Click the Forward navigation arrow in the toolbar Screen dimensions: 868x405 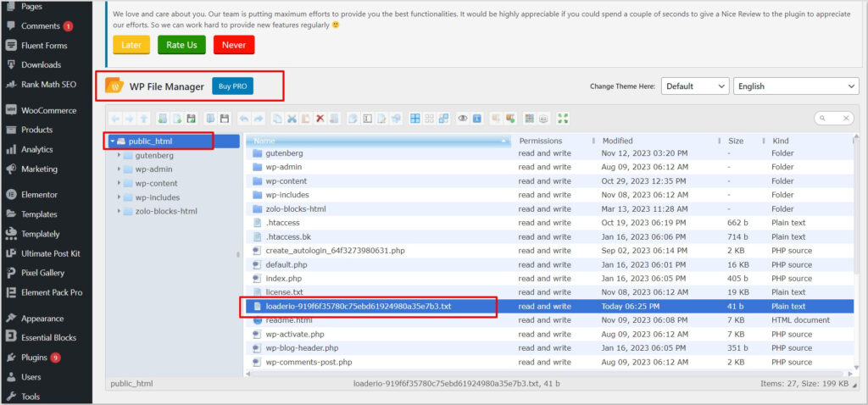coord(129,119)
